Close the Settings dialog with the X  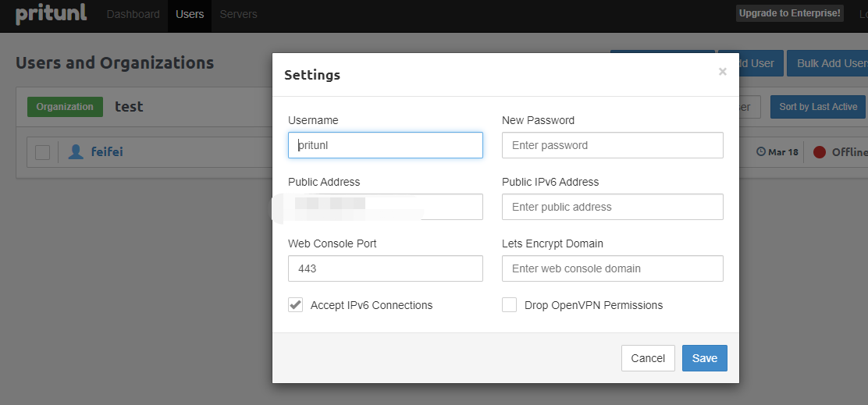coord(723,72)
